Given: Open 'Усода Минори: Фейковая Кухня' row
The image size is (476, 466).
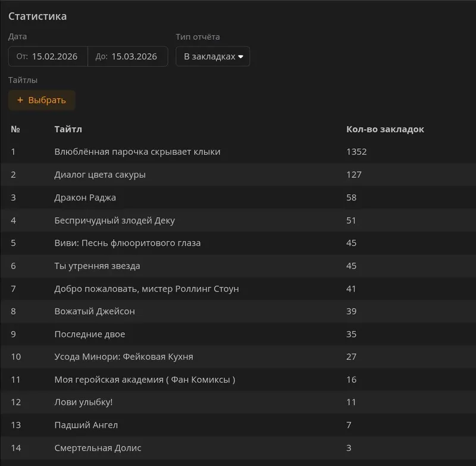Looking at the screenshot, I should tap(123, 356).
